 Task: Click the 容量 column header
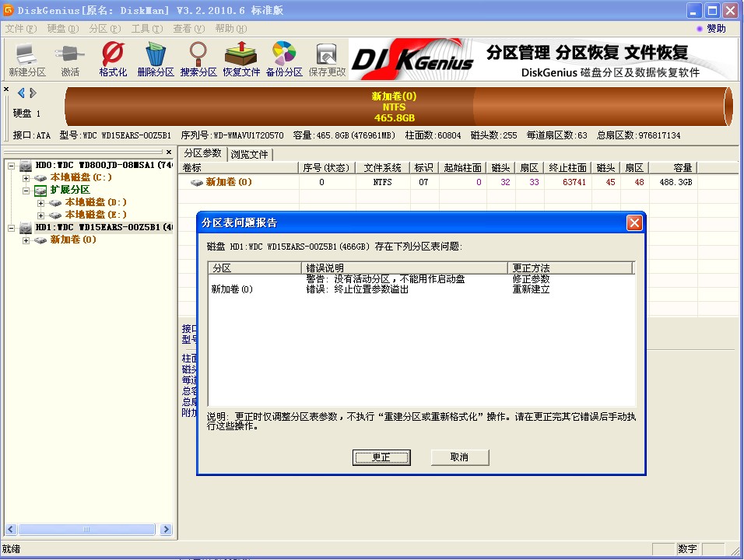pos(673,168)
